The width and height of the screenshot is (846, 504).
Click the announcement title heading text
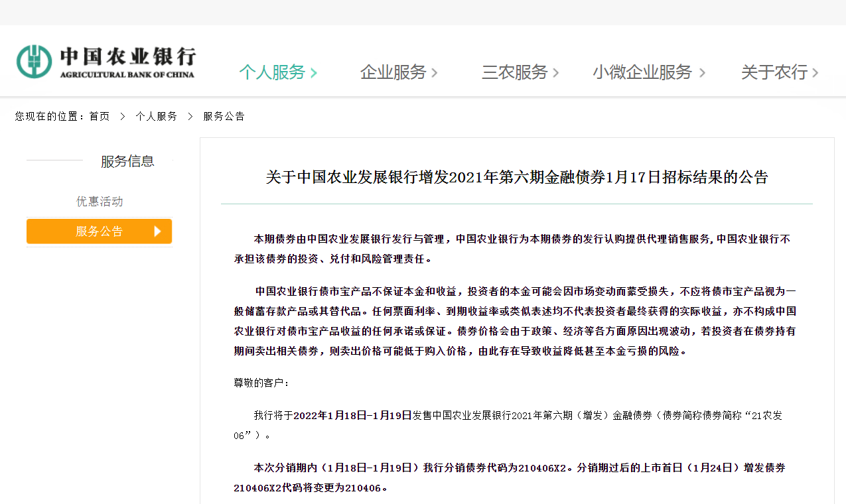516,177
